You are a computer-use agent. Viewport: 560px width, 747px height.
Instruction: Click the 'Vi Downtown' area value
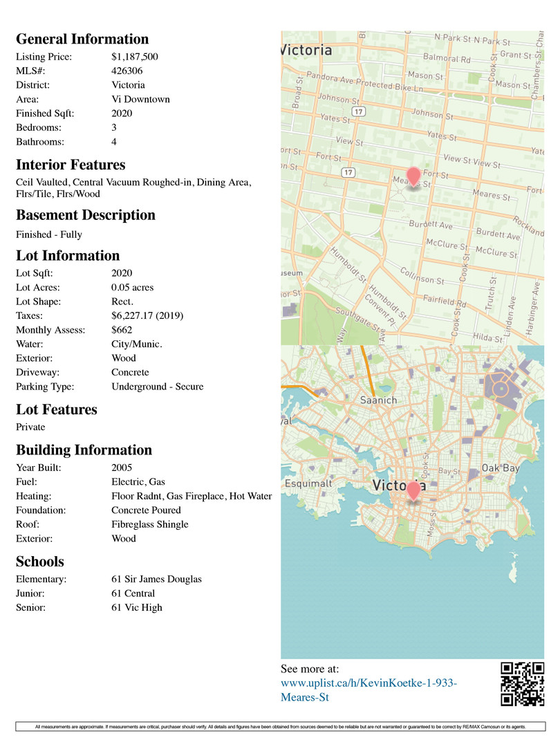[x=140, y=99]
